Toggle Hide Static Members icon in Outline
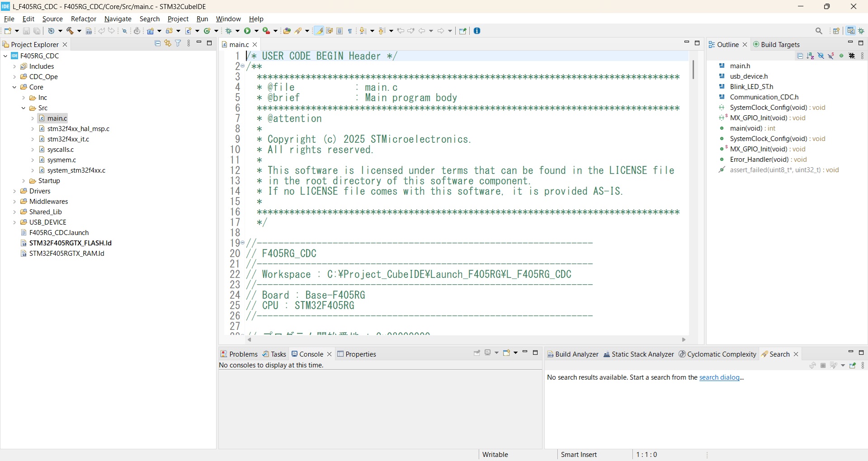Image resolution: width=868 pixels, height=461 pixels. click(831, 56)
